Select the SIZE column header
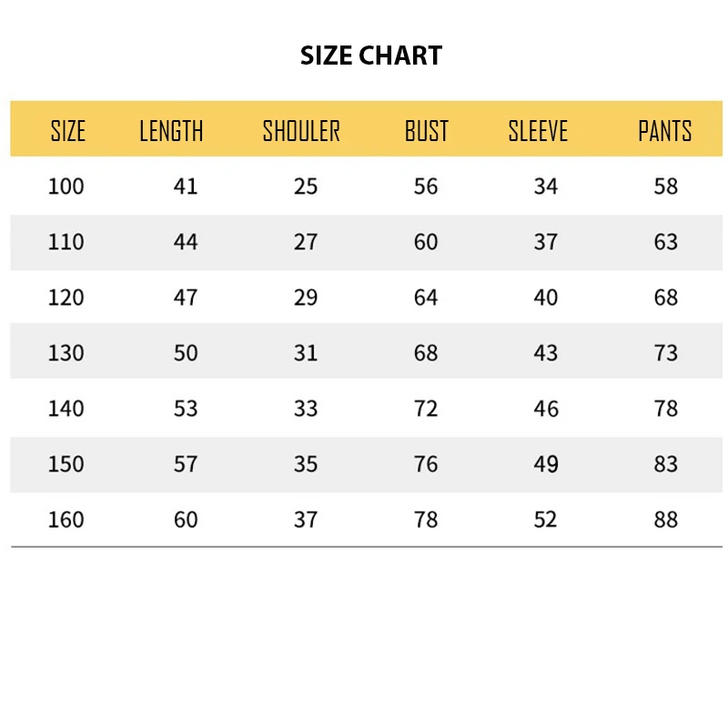Viewport: 728px width, 728px height. (x=67, y=131)
